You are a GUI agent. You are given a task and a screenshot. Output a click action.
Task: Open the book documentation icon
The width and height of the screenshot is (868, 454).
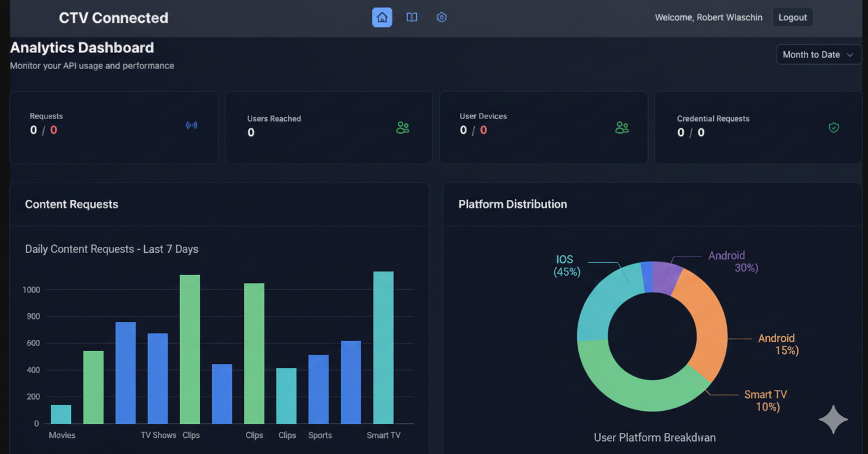click(412, 17)
